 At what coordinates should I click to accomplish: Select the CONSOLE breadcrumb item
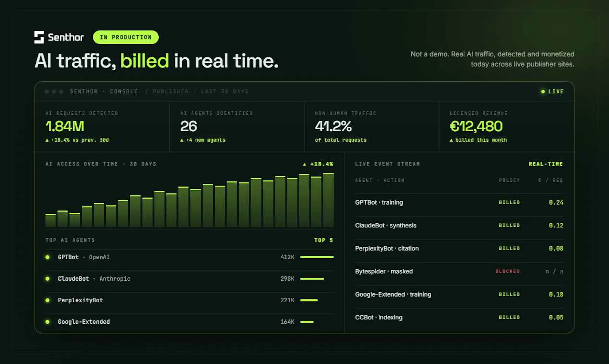click(124, 92)
